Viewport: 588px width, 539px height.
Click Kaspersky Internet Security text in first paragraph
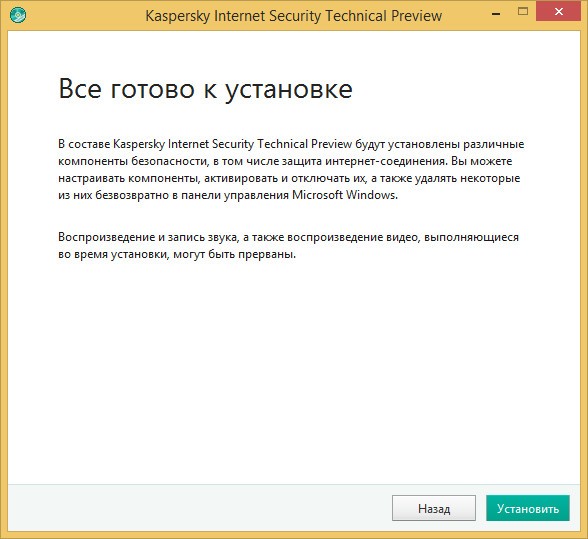pyautogui.click(x=183, y=144)
